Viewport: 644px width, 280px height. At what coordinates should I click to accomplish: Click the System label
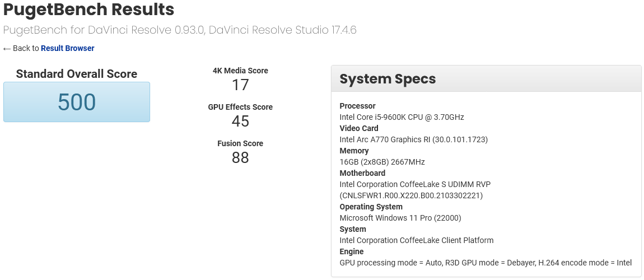click(x=352, y=229)
